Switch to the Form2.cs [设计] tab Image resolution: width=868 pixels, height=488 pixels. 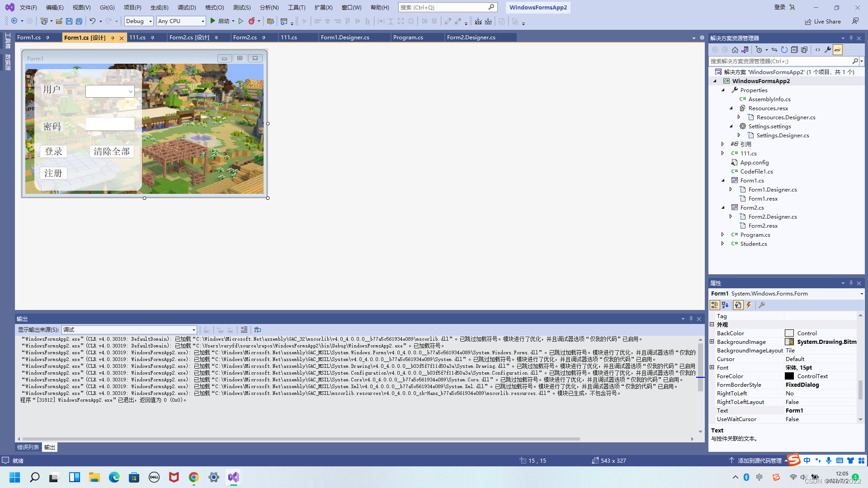(x=189, y=38)
